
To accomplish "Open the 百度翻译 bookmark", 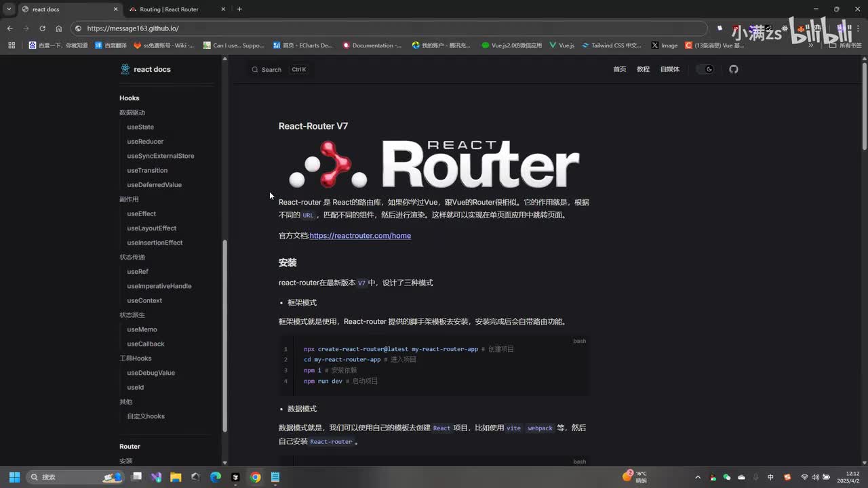I will click(111, 45).
